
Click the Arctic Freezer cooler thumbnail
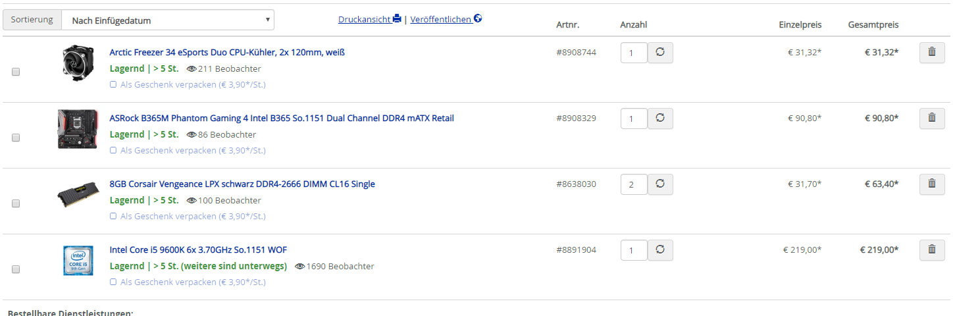[x=78, y=66]
